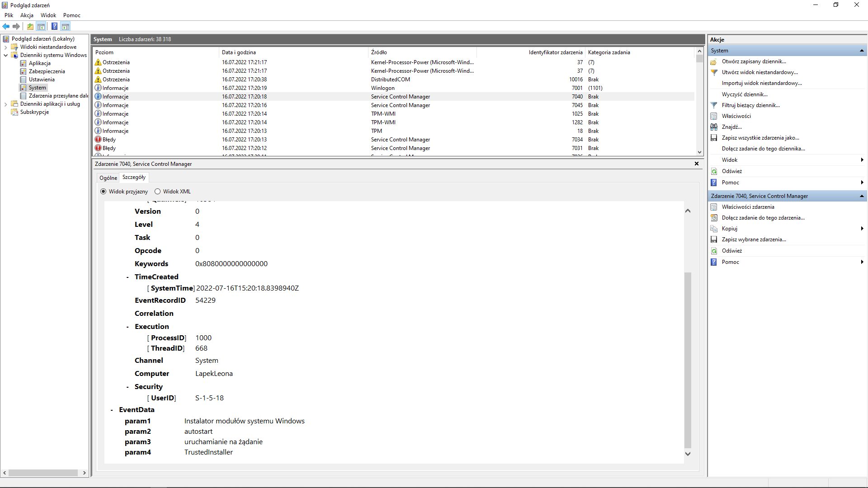Viewport: 868px width, 488px height.
Task: Click the Otwórz zapisany dziennik icon
Action: click(714, 61)
